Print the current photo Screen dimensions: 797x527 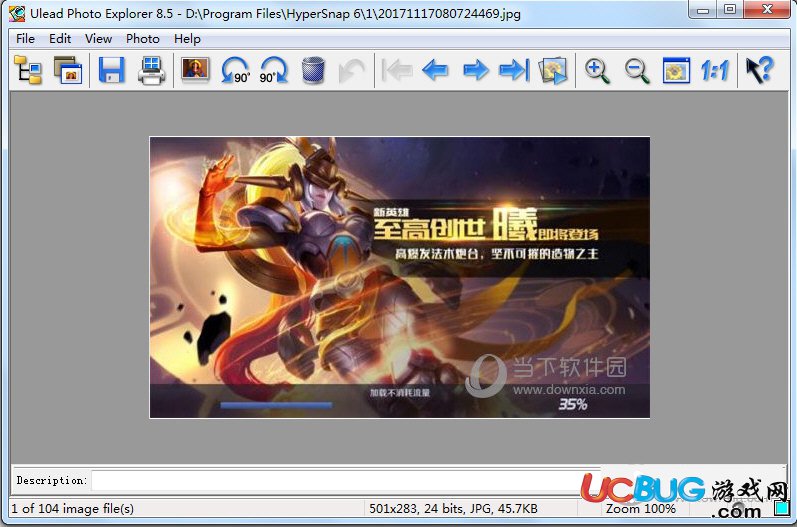(x=151, y=70)
